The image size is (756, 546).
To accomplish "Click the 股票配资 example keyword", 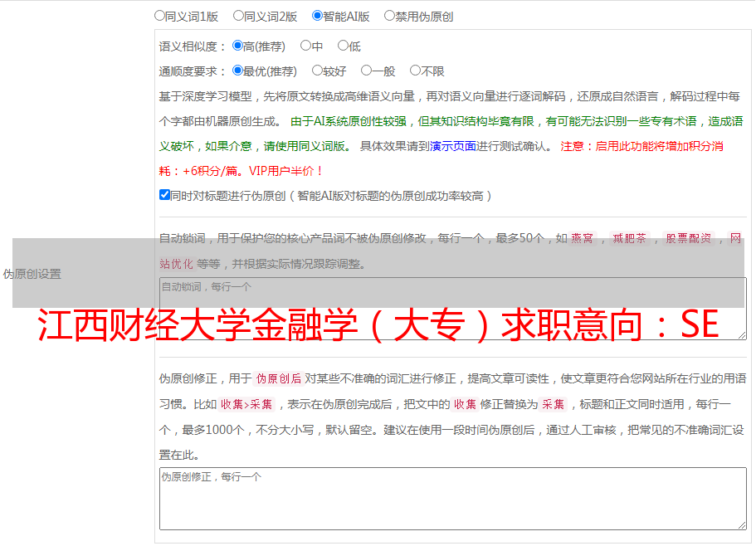I will click(x=689, y=238).
